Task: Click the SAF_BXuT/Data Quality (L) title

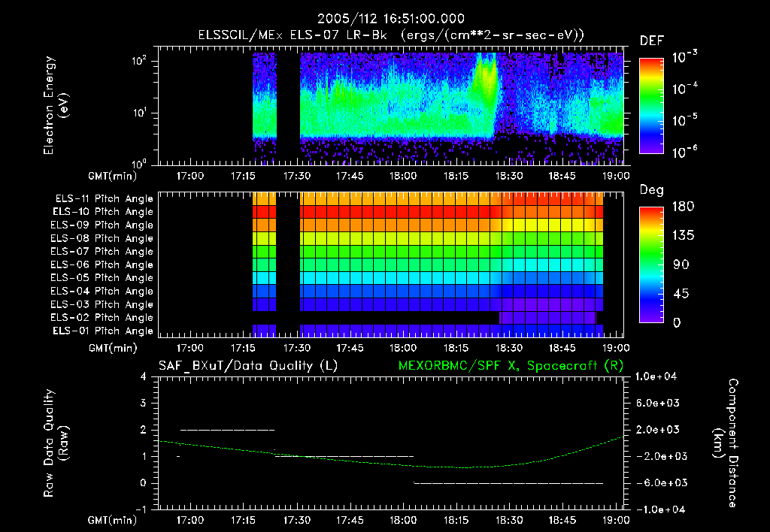Action: pos(248,366)
